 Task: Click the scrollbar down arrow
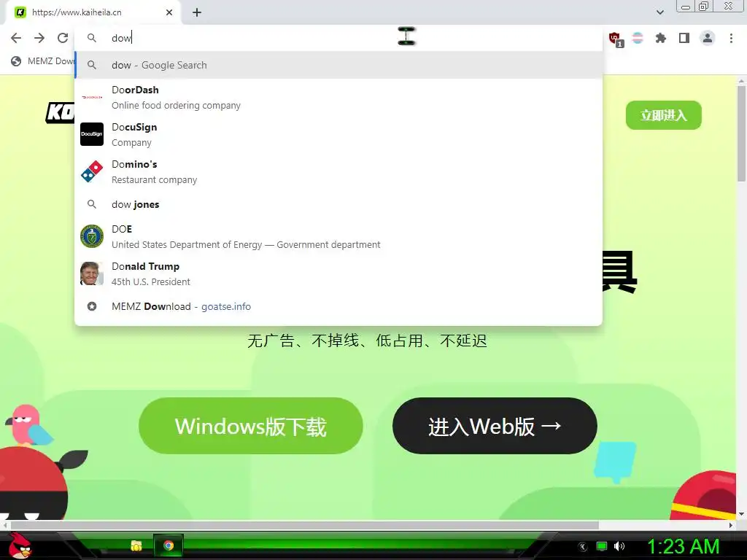coord(741,514)
